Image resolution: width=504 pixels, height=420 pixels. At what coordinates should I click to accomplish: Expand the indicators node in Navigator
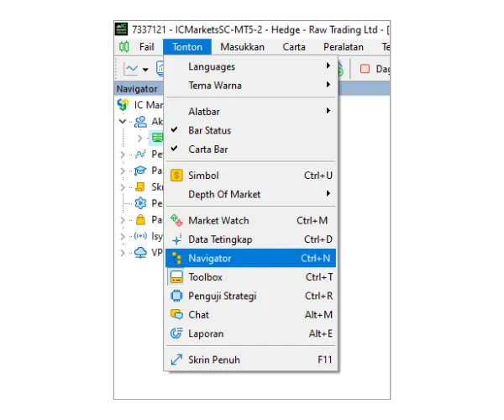click(123, 155)
